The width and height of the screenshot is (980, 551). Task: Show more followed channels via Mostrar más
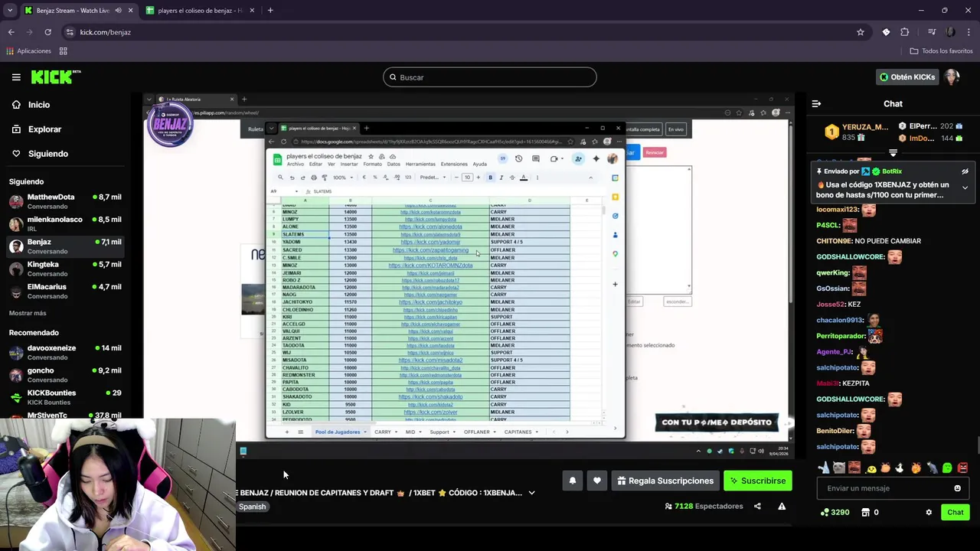pos(28,313)
